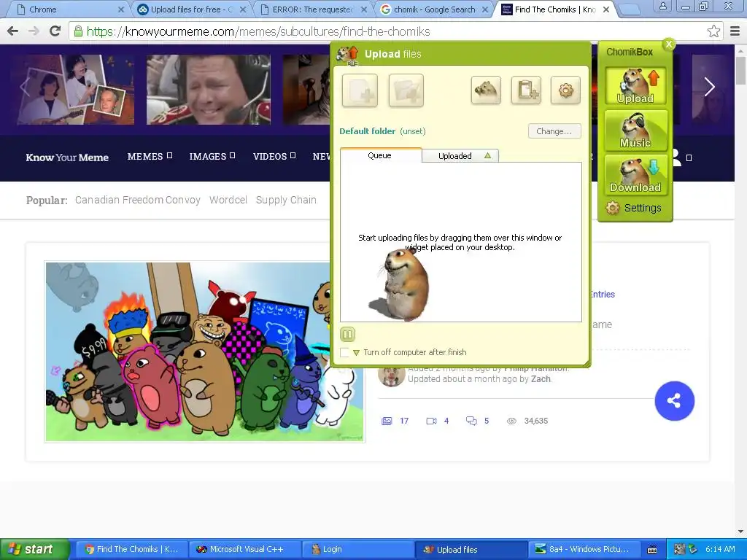Switch to the first 'Chrome' browser tab
747x560 pixels.
point(69,9)
